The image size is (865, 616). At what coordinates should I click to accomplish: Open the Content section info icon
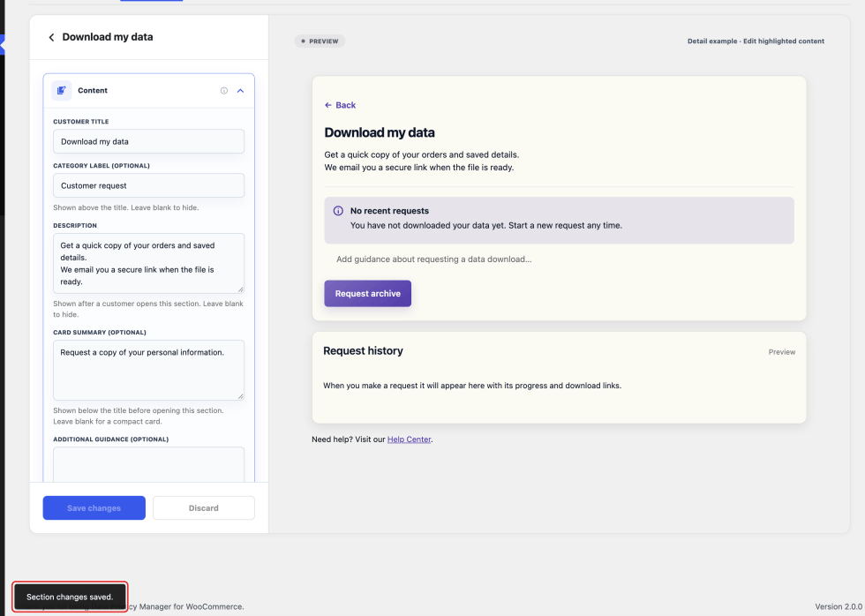pyautogui.click(x=224, y=90)
